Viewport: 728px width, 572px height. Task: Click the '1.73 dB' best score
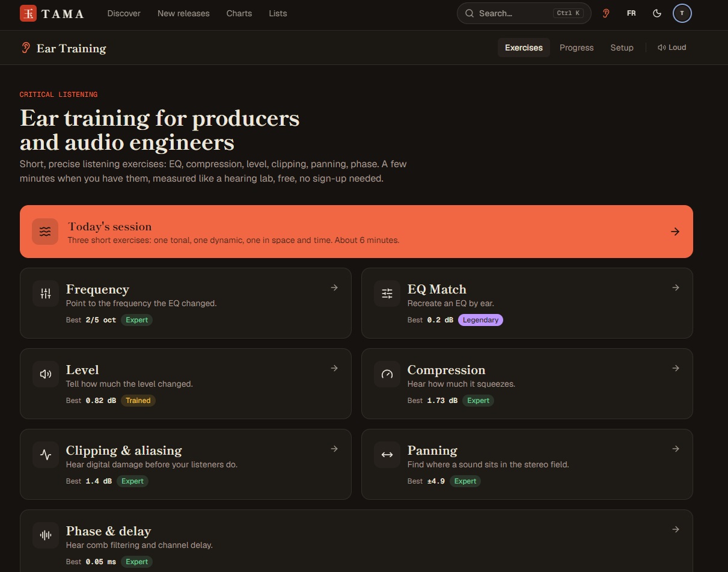(x=442, y=401)
